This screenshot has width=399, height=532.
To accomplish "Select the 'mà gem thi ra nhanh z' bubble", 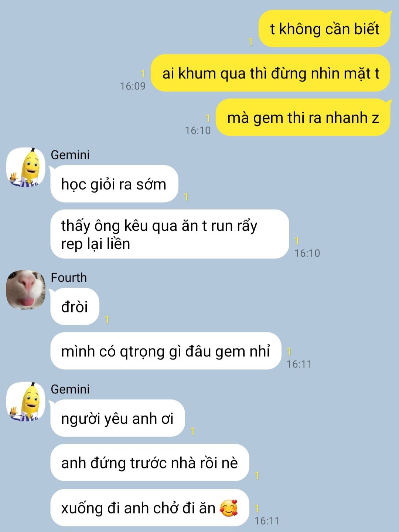I will point(303,118).
